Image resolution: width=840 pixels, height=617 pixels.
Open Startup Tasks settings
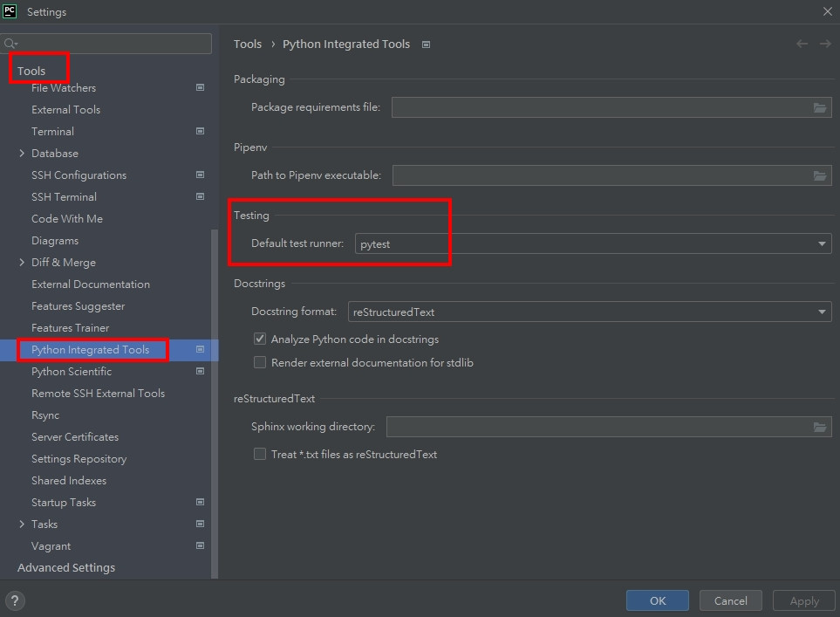[64, 503]
